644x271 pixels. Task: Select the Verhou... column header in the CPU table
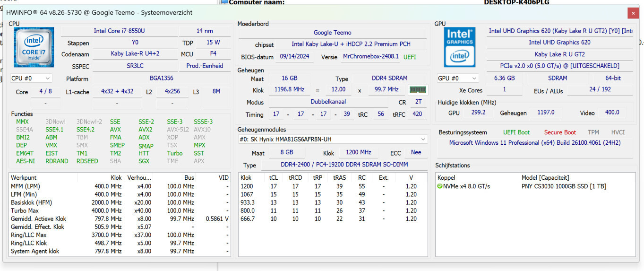(139, 178)
